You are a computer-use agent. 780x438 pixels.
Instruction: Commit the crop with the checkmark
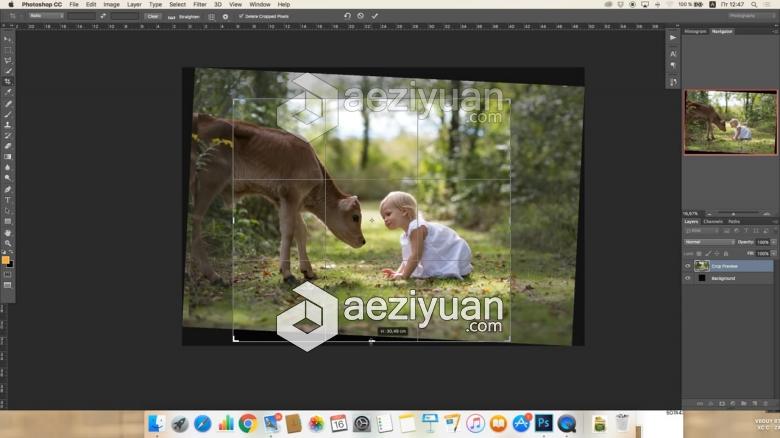(x=375, y=16)
